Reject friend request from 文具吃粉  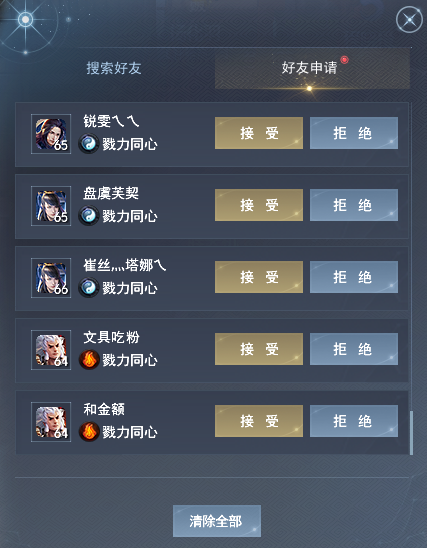pyautogui.click(x=354, y=349)
